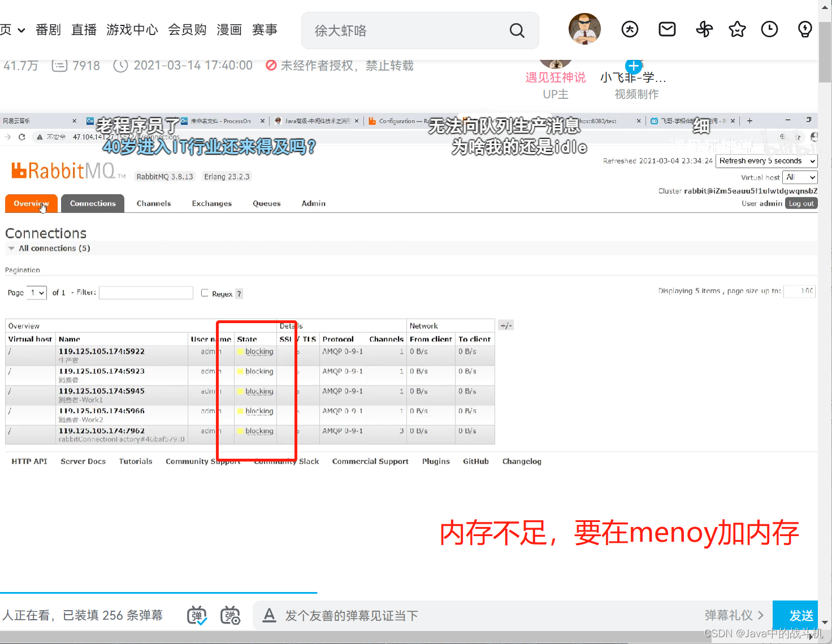Open the 小飞非-学… collaborator link

633,77
